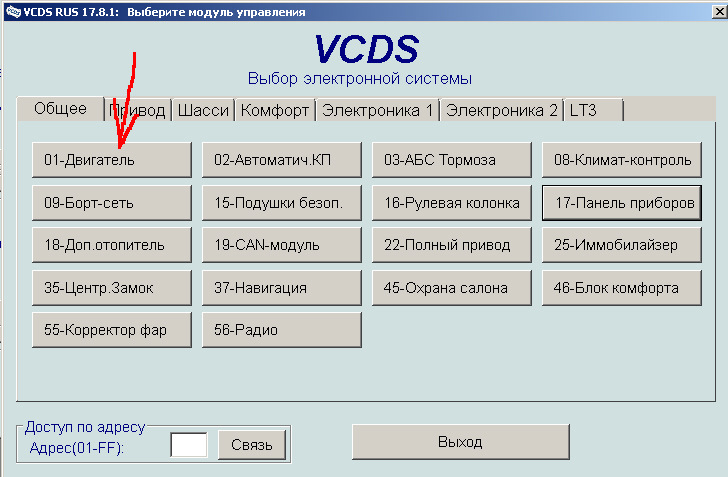Select 46-Блок комфорта module
Viewport: 728px width, 477px height.
622,288
